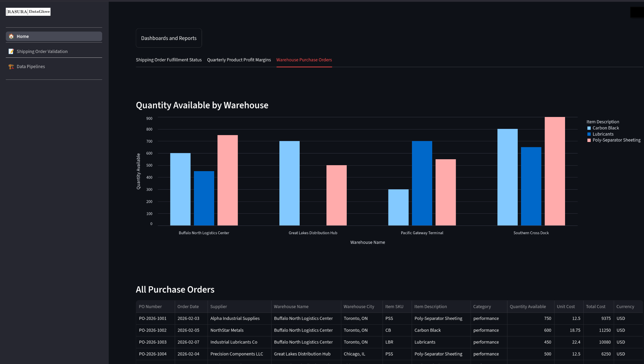This screenshot has width=644, height=364.
Task: Select cell PO-2026-1001
Action: (x=155, y=318)
